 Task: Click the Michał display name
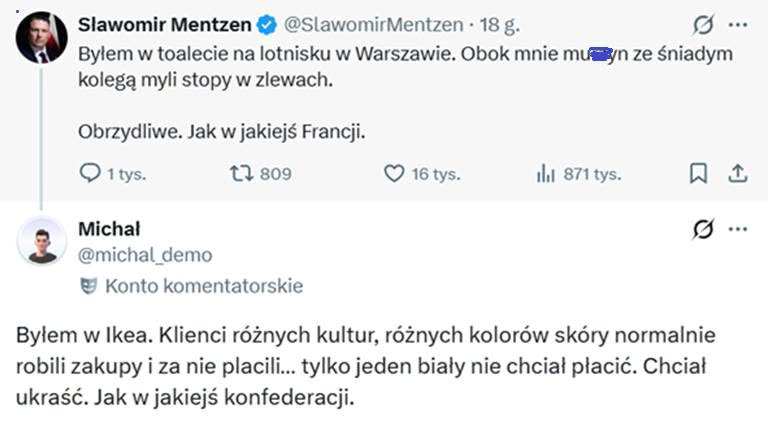pos(109,229)
